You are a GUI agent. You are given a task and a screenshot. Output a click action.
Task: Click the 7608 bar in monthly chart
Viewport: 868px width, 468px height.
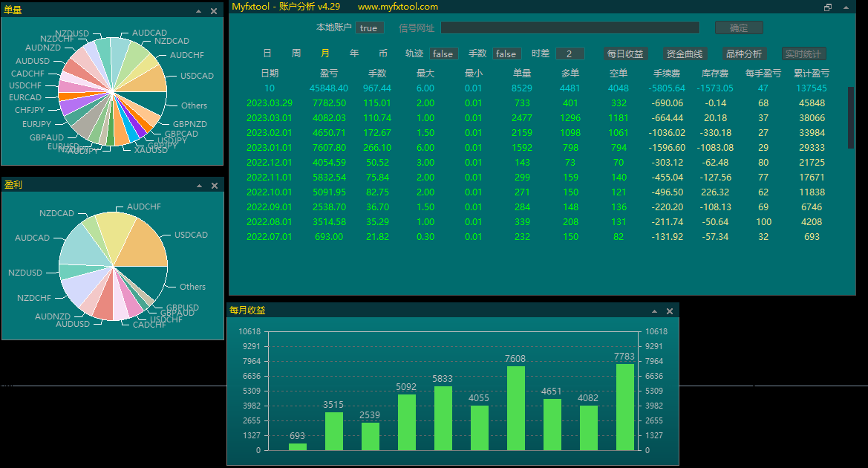516,408
